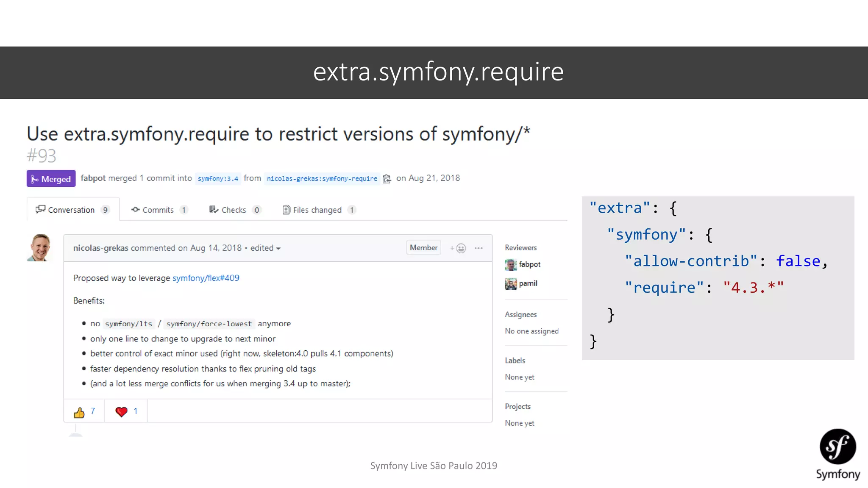Click the "4.3.*" require value in code
868x488 pixels.
tap(754, 288)
